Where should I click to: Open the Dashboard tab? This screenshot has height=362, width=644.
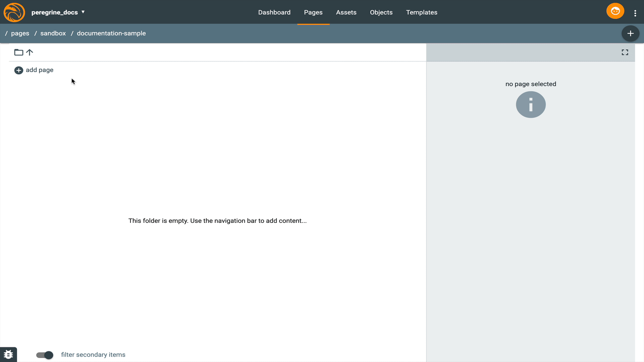point(274,12)
